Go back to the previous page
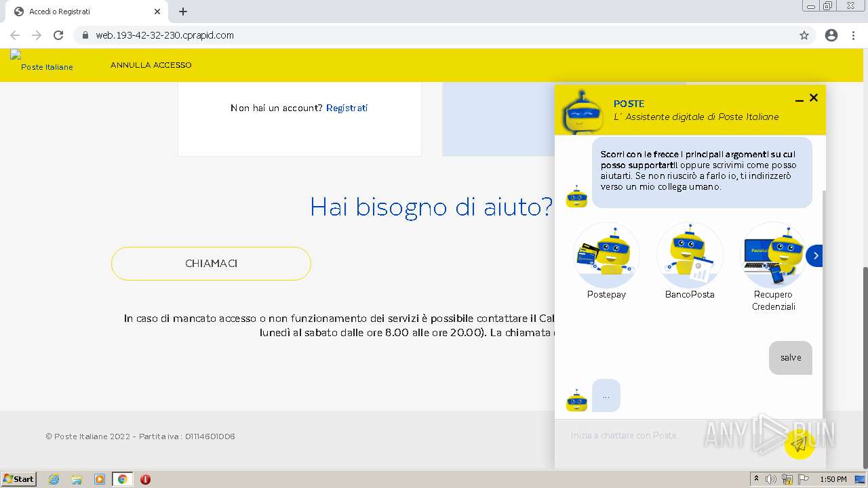The width and height of the screenshot is (868, 488). click(15, 35)
